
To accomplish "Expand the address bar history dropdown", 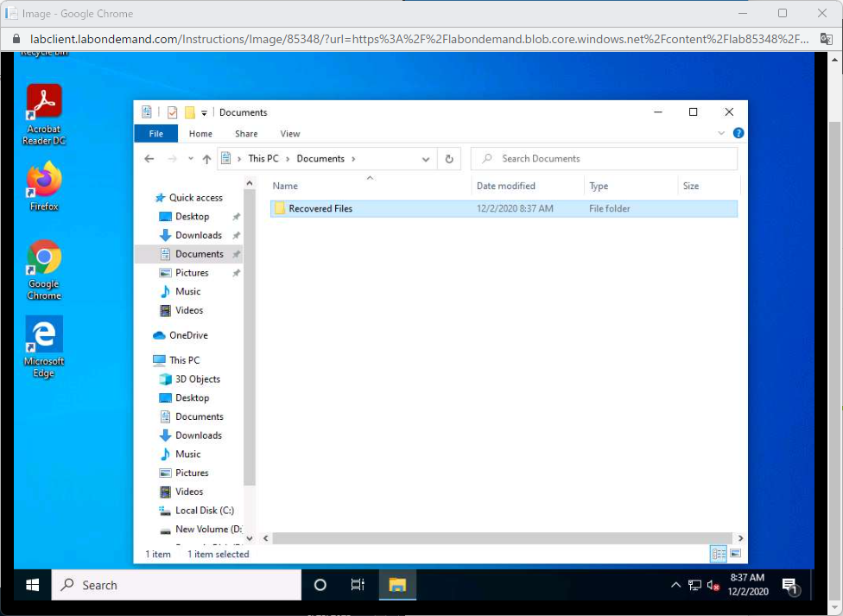I will (426, 158).
